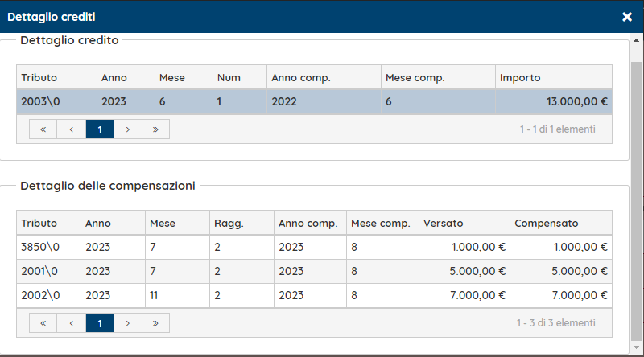The width and height of the screenshot is (644, 357).
Task: Go to first page in credito pager
Action: (43, 129)
